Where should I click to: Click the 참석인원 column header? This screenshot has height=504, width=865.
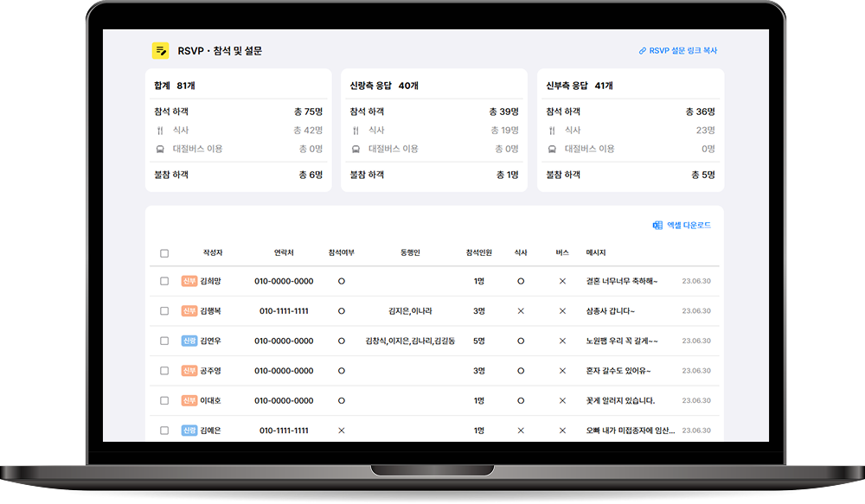478,253
